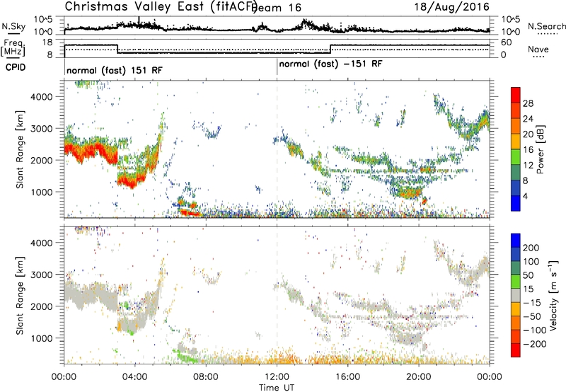The height and width of the screenshot is (392, 566).
Task: Click the 'CPID' row label
Action: coord(16,67)
